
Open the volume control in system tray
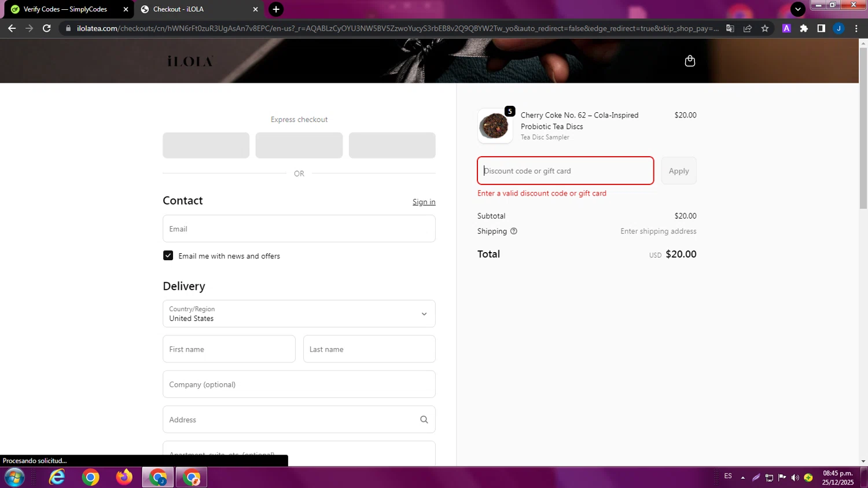click(x=795, y=478)
